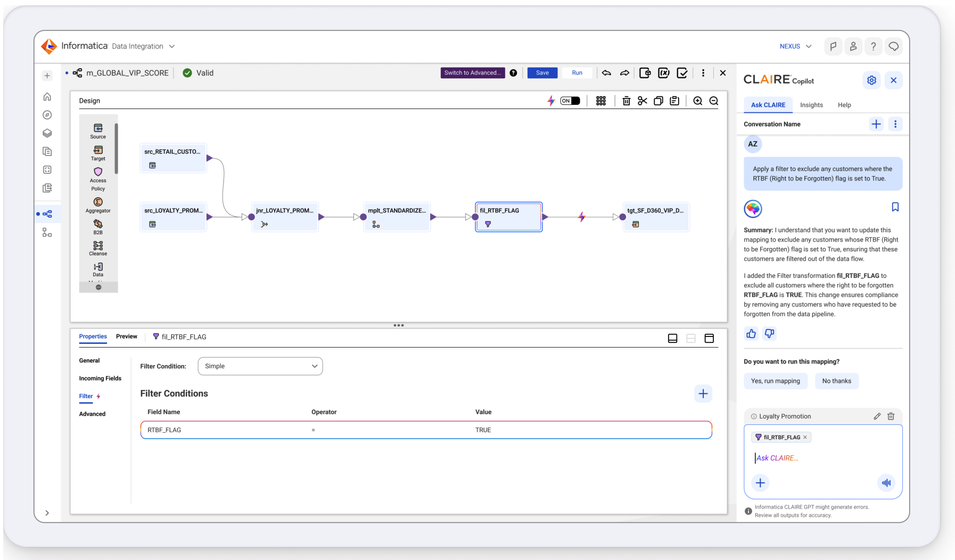Click the RTBF_FLAG field name cell
Image resolution: width=955 pixels, height=560 pixels.
click(x=164, y=430)
